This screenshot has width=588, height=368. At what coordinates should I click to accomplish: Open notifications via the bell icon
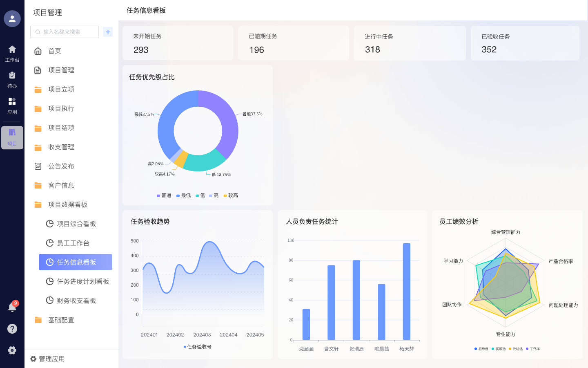point(12,307)
